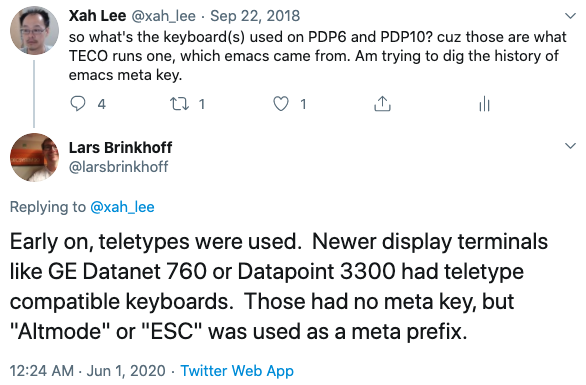Click the reply speech bubble icon

[x=78, y=104]
